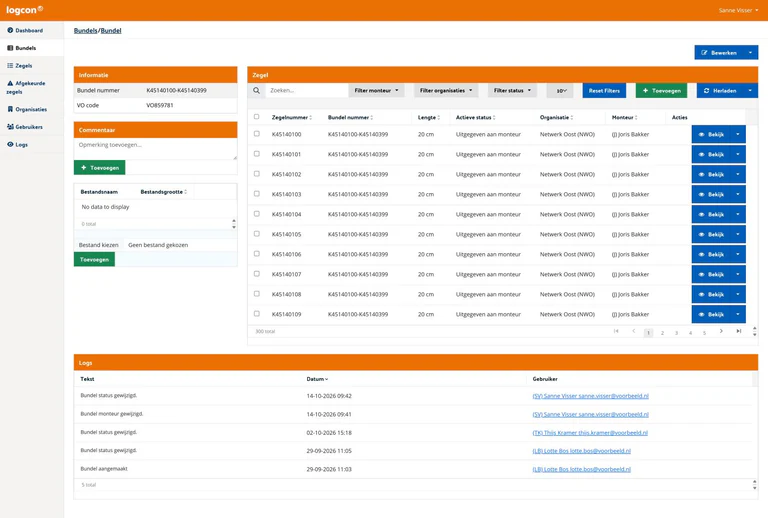
Task: Sort by Zegelnummer column
Action: (x=291, y=118)
